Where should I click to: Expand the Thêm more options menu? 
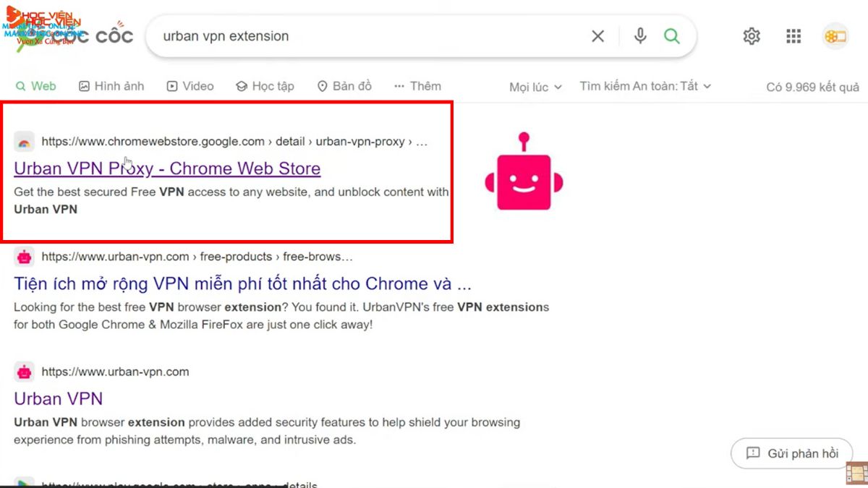coord(417,86)
